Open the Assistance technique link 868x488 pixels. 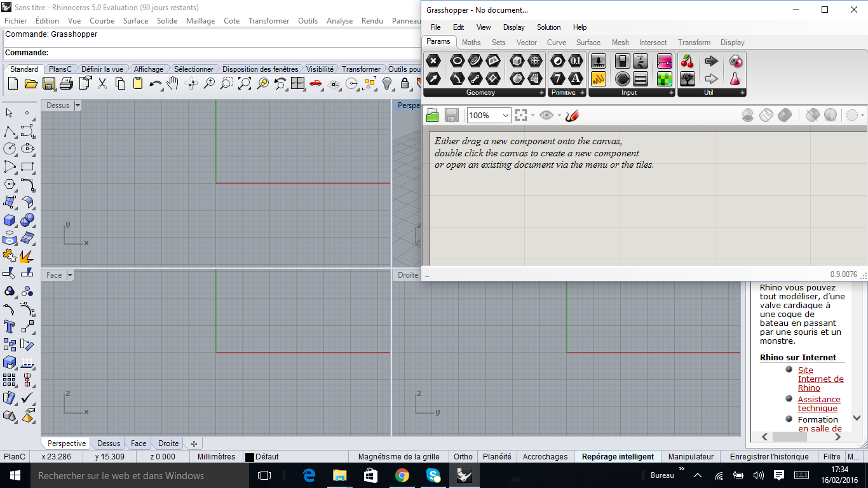[x=819, y=403]
